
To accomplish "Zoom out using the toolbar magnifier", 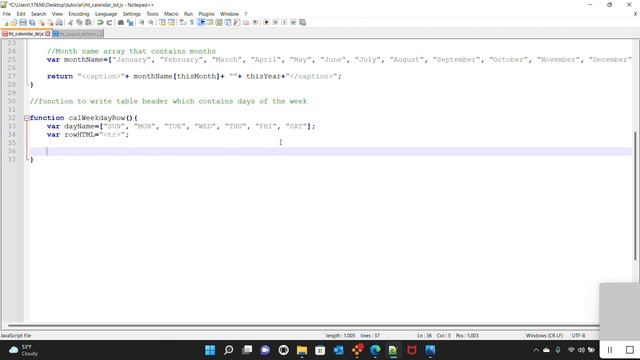I will [151, 22].
